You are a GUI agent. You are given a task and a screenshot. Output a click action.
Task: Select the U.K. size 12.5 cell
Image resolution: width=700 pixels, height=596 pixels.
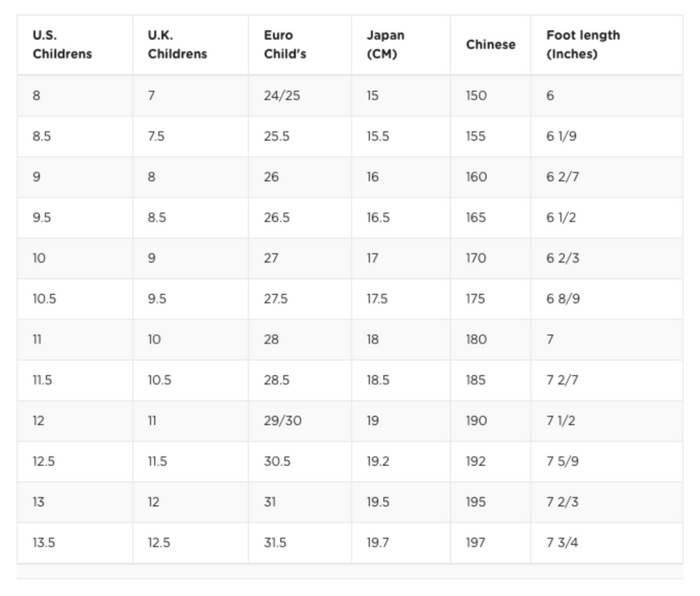190,543
